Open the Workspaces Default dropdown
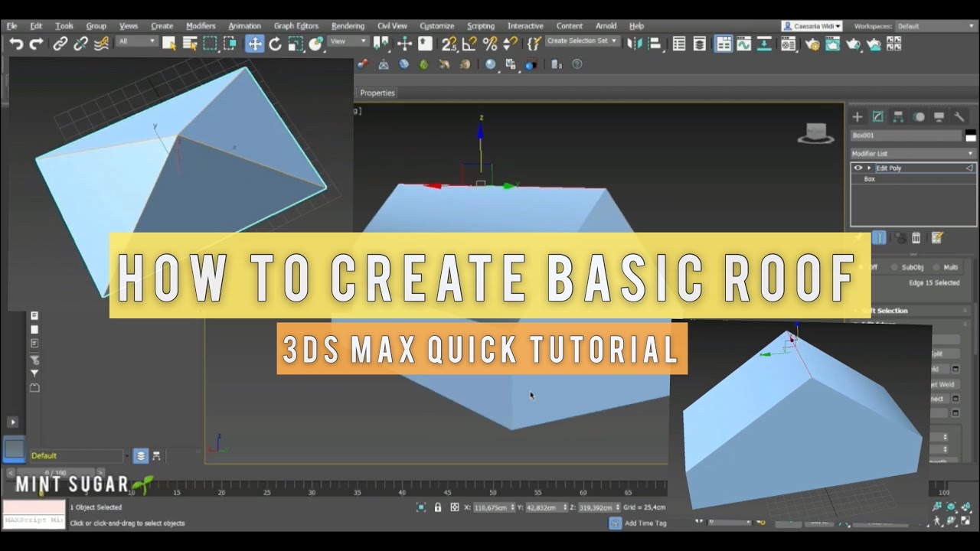Screen dimensions: 980x551 click(x=936, y=26)
